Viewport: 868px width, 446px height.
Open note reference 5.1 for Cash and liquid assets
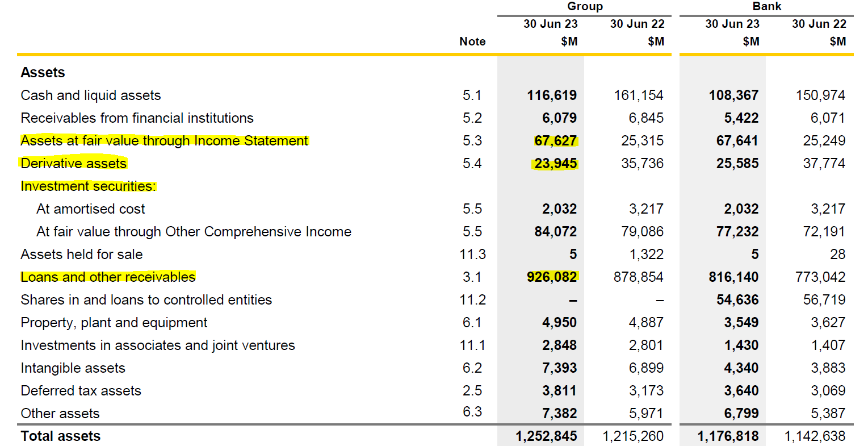pyautogui.click(x=472, y=95)
